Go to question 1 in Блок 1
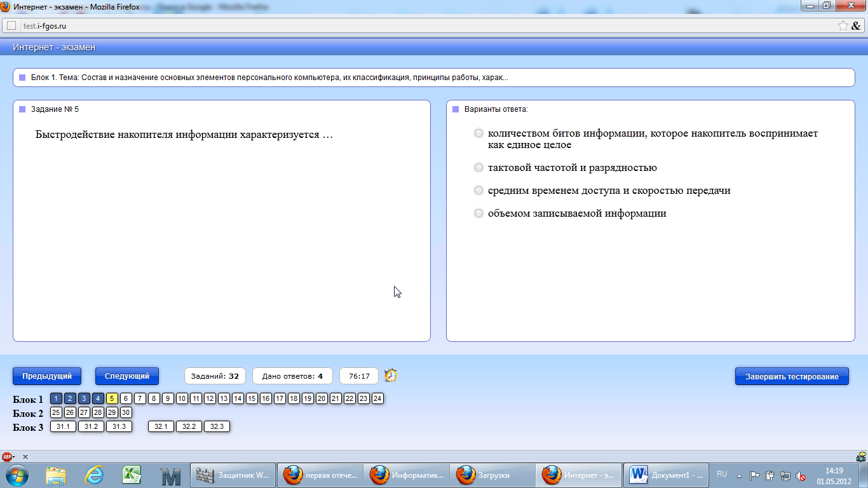 coord(56,398)
